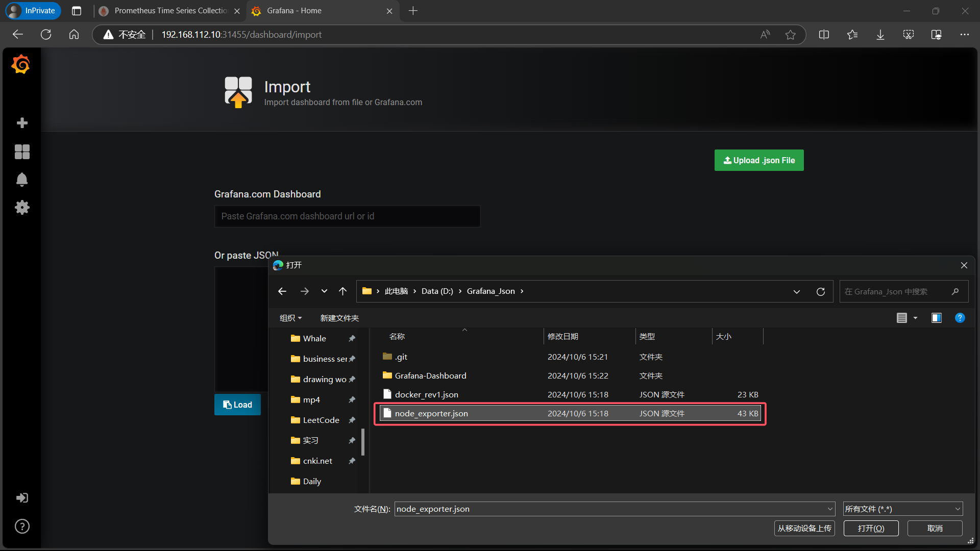Click Grafana logo in sidebar
The image size is (980, 551).
click(21, 65)
